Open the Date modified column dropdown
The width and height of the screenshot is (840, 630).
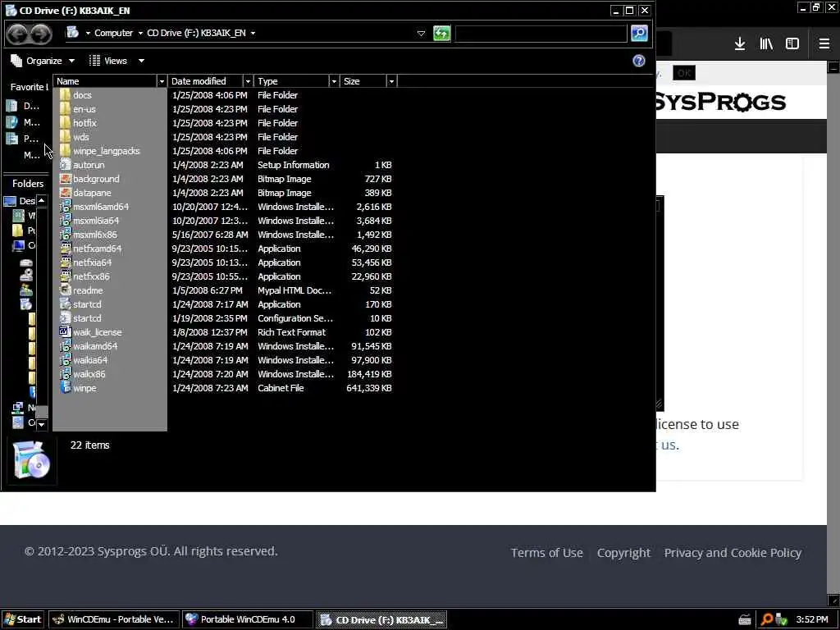(x=248, y=81)
